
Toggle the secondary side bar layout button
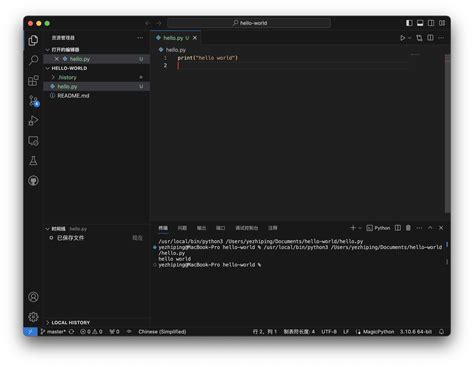pos(431,23)
